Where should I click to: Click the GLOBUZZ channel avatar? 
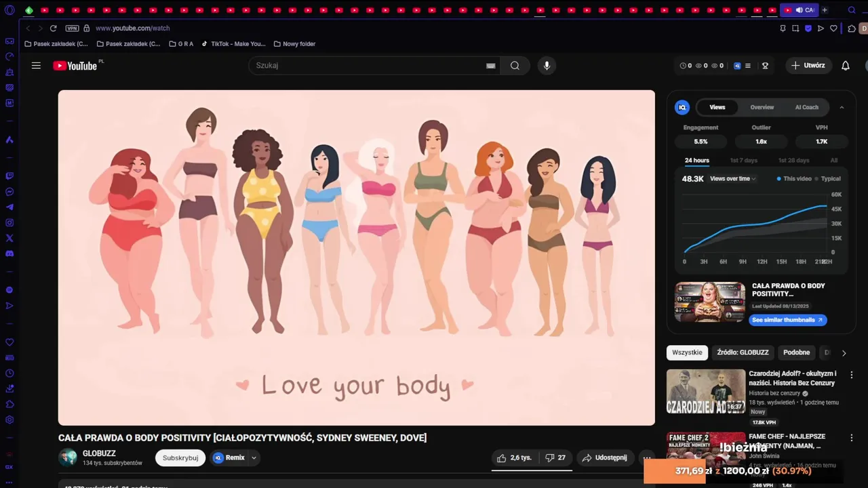pyautogui.click(x=68, y=457)
